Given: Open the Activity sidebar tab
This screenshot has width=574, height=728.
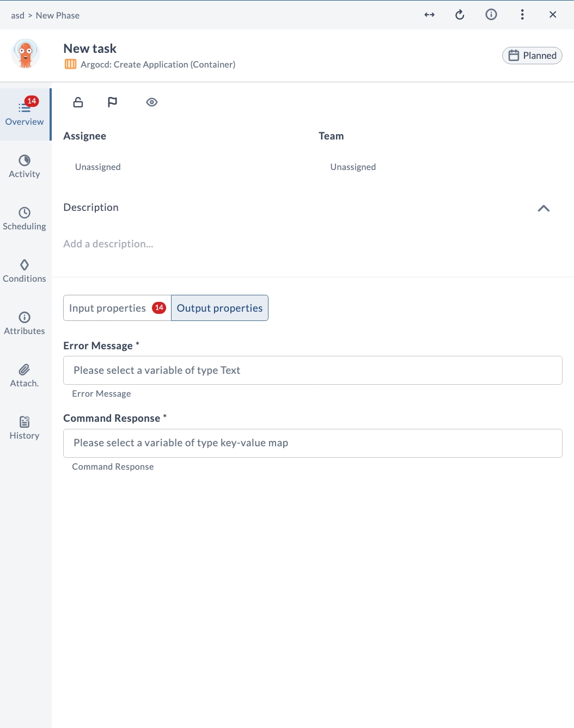Looking at the screenshot, I should 25,167.
